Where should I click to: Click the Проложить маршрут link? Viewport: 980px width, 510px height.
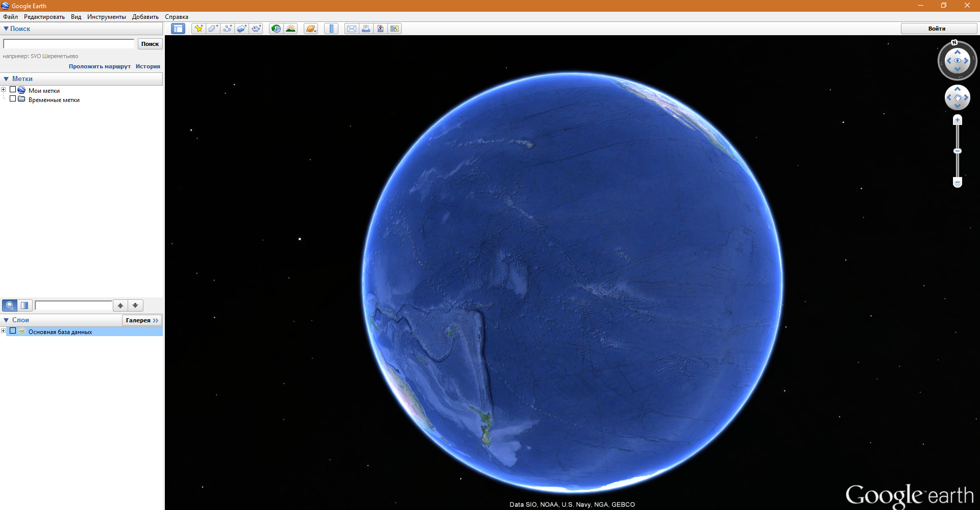pos(100,66)
